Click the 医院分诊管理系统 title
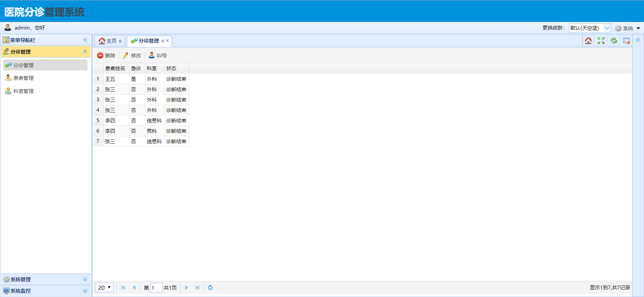 (44, 12)
